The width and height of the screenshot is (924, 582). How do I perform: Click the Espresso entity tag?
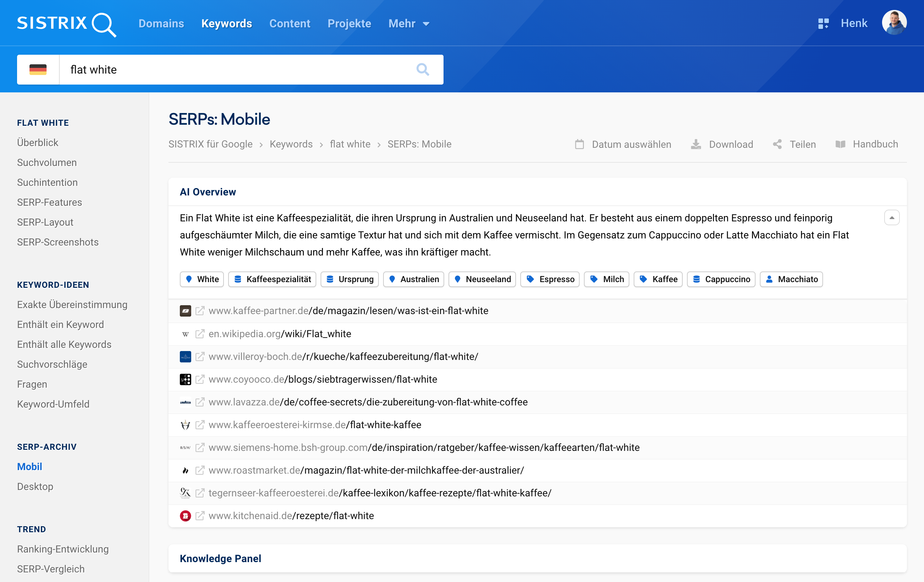pyautogui.click(x=550, y=279)
